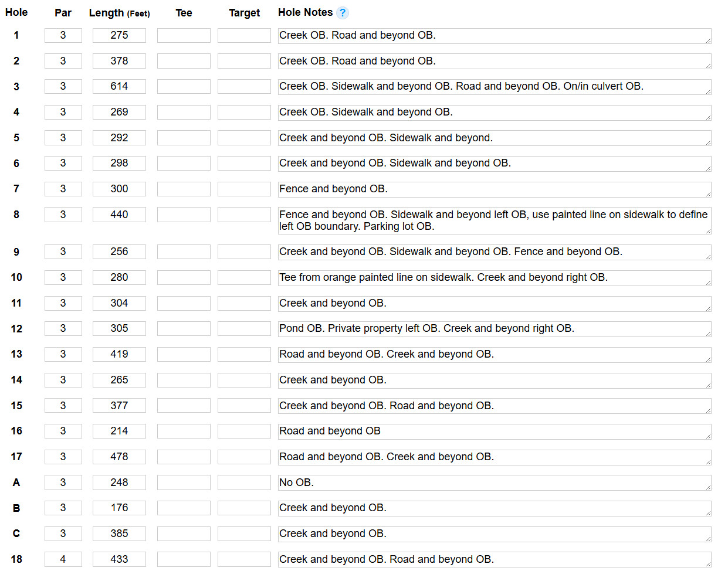Click the Hole Notes help question mark icon
The image size is (728, 571).
click(x=343, y=13)
